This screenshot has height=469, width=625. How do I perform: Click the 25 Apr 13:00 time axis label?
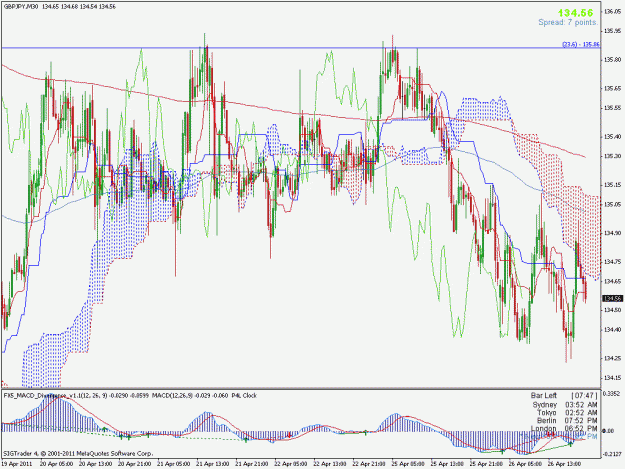click(447, 464)
